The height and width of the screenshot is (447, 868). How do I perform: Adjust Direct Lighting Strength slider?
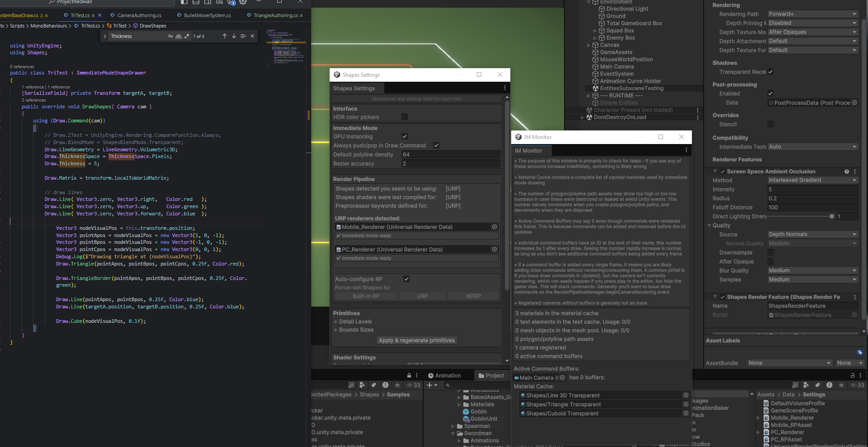pos(800,216)
